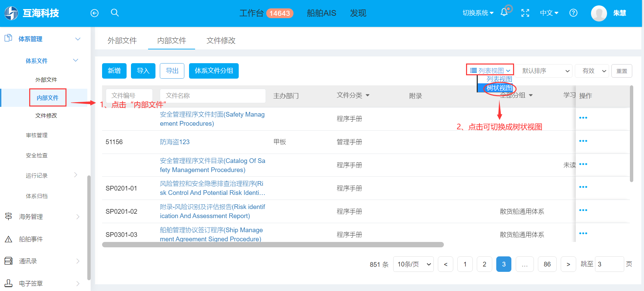644x291 pixels.
Task: Open the 防海盗123 file link
Action: click(x=175, y=142)
